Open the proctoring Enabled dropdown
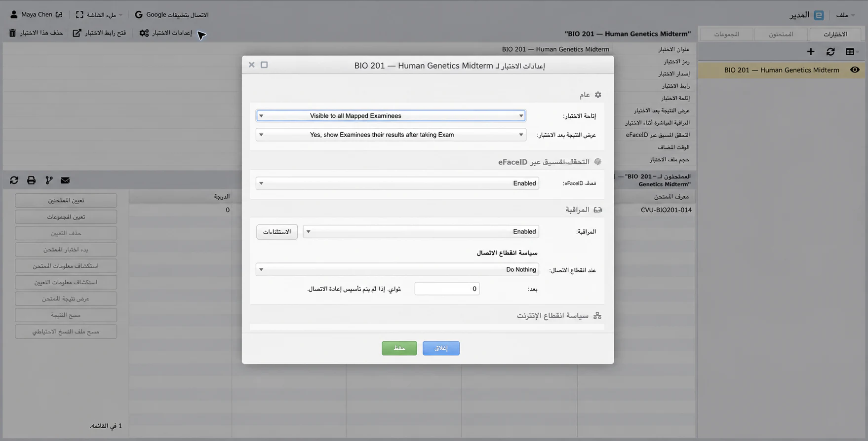868x441 pixels. 421,232
